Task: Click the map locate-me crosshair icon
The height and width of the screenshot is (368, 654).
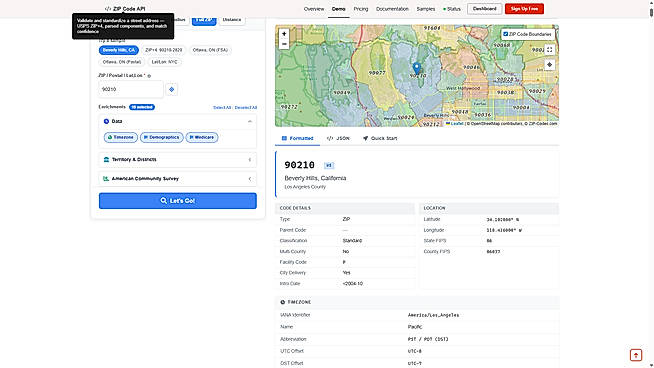Action: (x=549, y=65)
